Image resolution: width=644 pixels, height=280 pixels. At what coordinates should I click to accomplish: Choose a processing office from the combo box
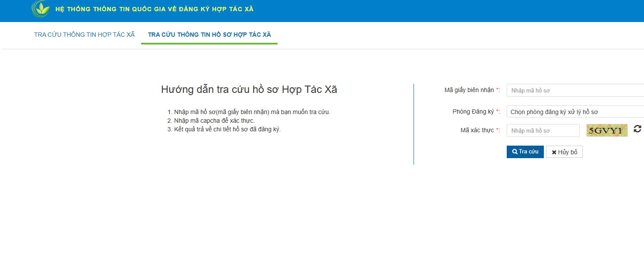point(574,111)
